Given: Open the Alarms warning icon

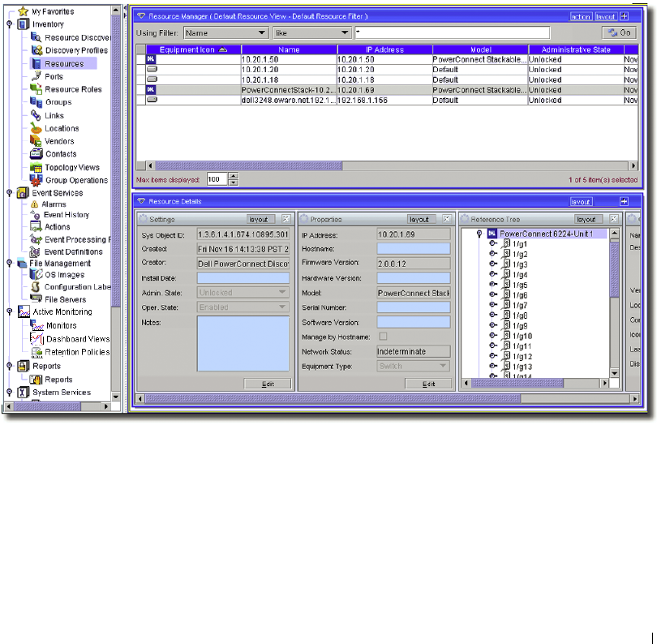Looking at the screenshot, I should tap(35, 204).
